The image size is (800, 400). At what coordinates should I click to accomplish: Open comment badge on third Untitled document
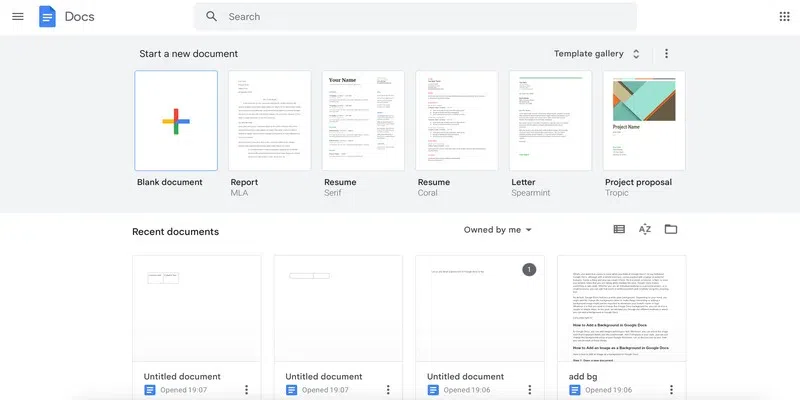529,269
